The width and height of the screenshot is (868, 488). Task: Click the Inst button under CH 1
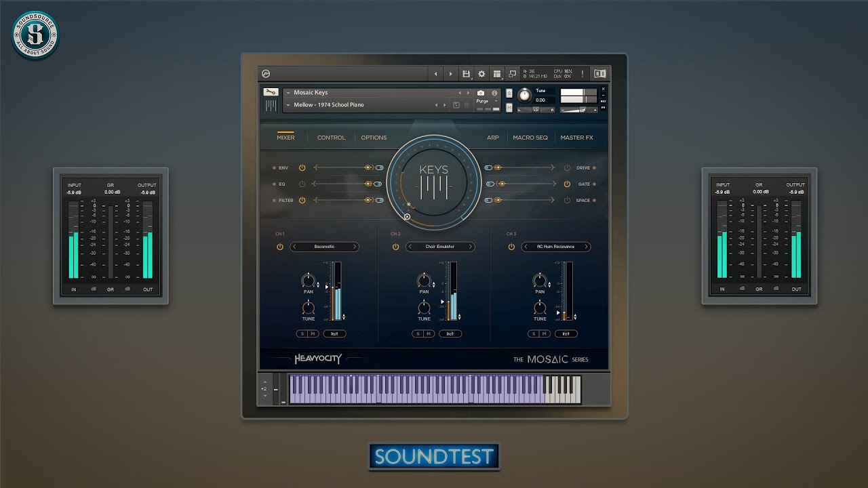[334, 333]
